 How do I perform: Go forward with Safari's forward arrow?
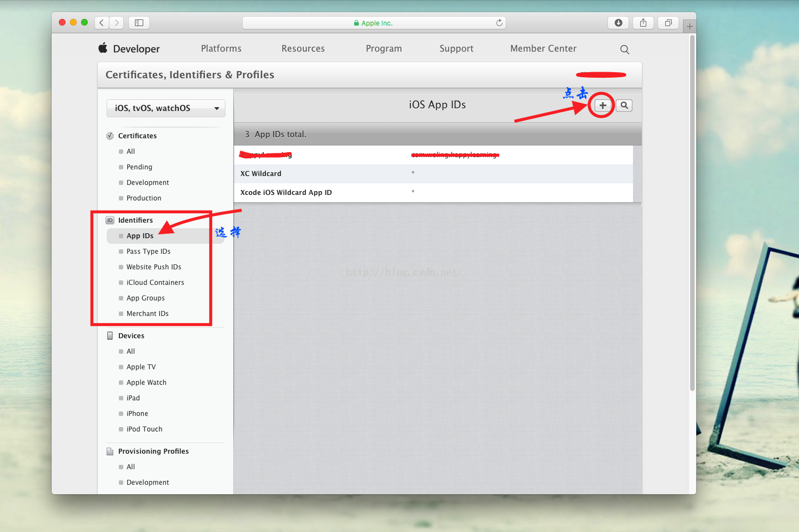[117, 23]
